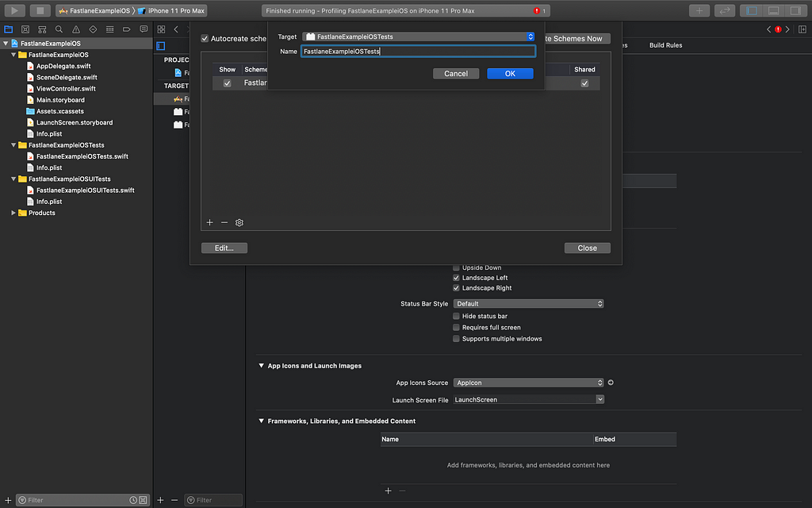Select AppDelegate.swift in the navigator

click(x=63, y=66)
